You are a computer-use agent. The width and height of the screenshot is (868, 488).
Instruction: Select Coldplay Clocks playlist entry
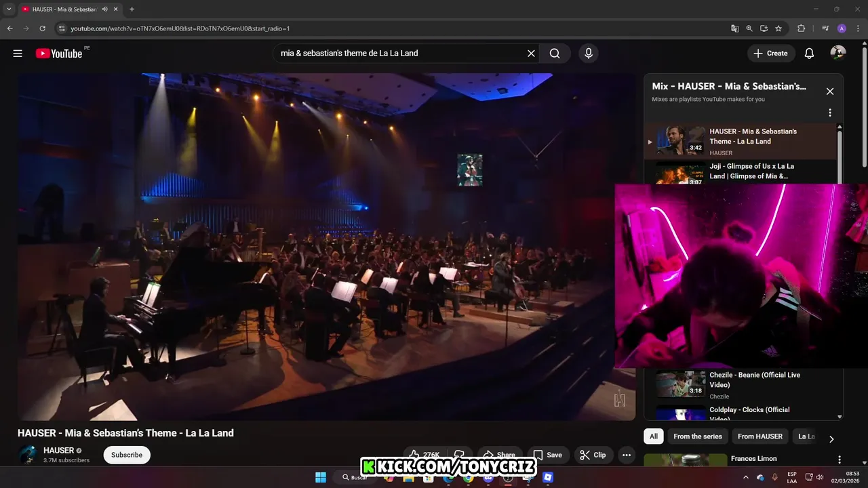(x=741, y=413)
